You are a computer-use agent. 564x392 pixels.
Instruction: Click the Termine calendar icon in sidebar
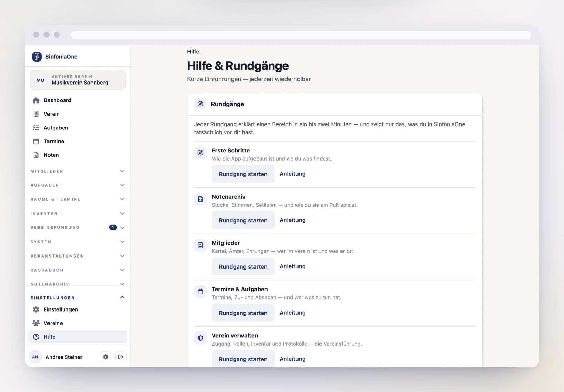point(36,141)
